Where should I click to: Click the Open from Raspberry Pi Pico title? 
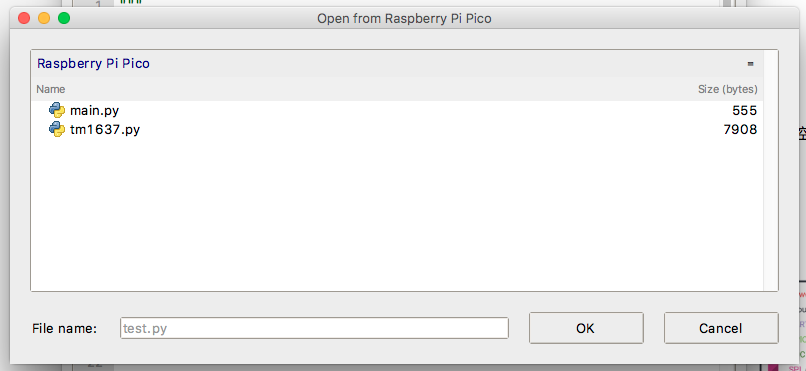(x=404, y=19)
